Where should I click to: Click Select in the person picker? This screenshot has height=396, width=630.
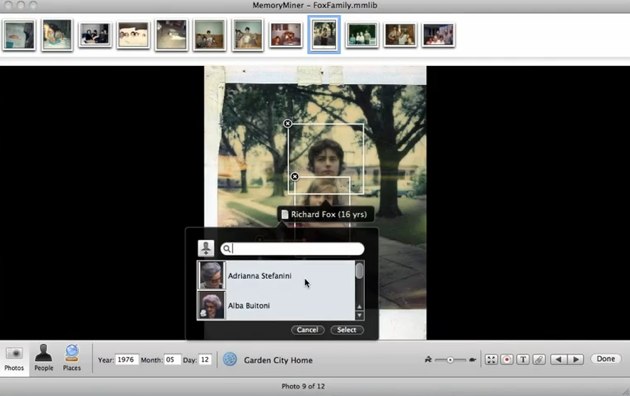point(347,330)
